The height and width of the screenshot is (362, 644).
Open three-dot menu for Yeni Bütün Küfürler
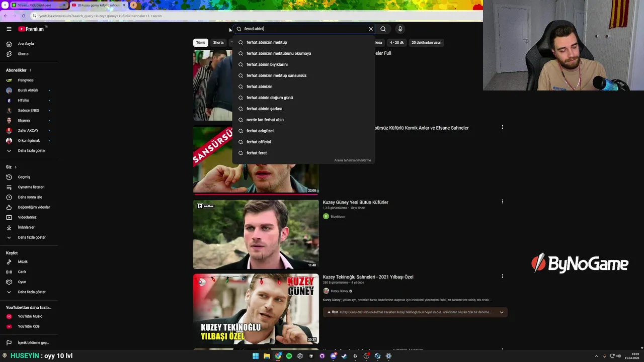coord(502,202)
